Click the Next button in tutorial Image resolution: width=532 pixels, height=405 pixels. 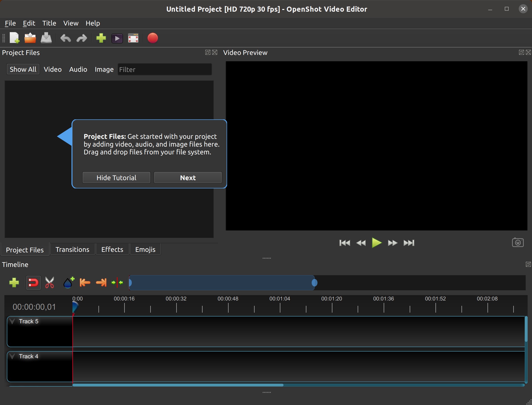click(187, 178)
